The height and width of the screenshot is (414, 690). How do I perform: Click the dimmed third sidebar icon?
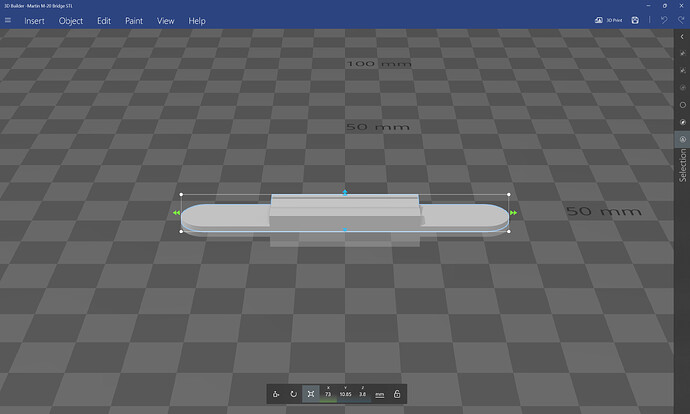[683, 88]
